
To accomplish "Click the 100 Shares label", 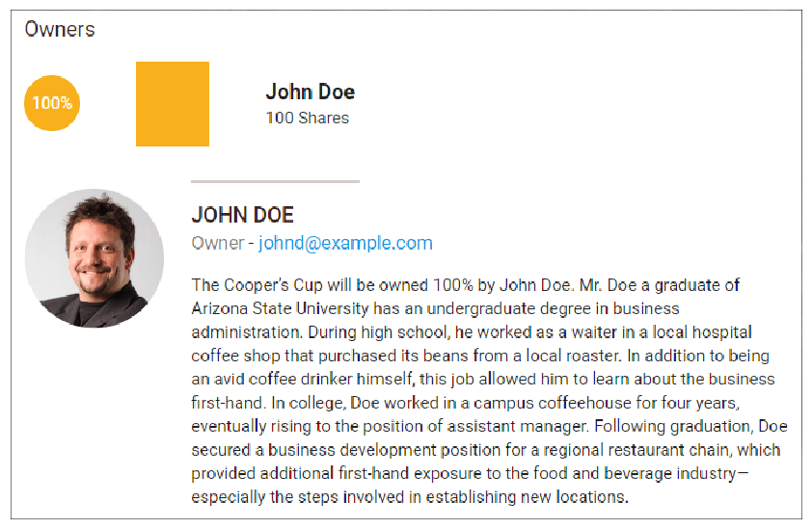I will coord(308,118).
